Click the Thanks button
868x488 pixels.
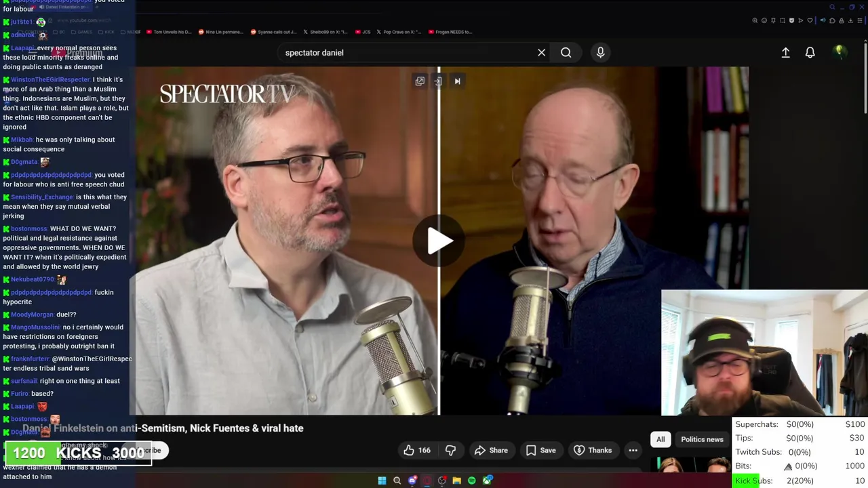592,450
